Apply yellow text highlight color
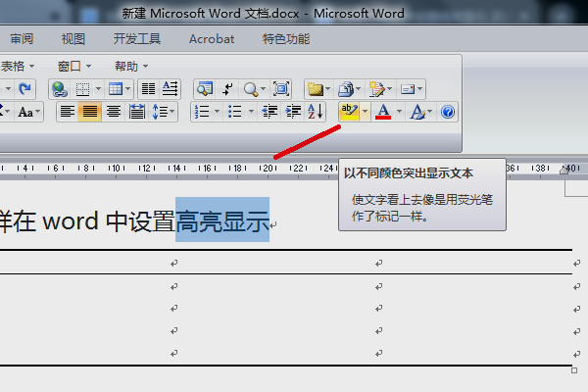Screen dimensions: 588x392 [349, 112]
